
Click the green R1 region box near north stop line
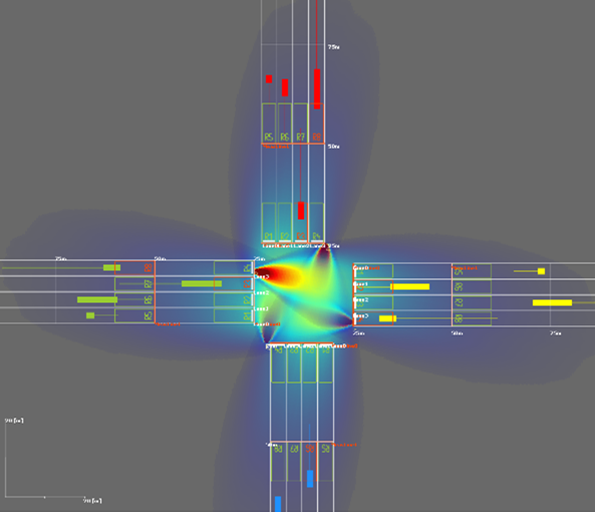pos(269,222)
